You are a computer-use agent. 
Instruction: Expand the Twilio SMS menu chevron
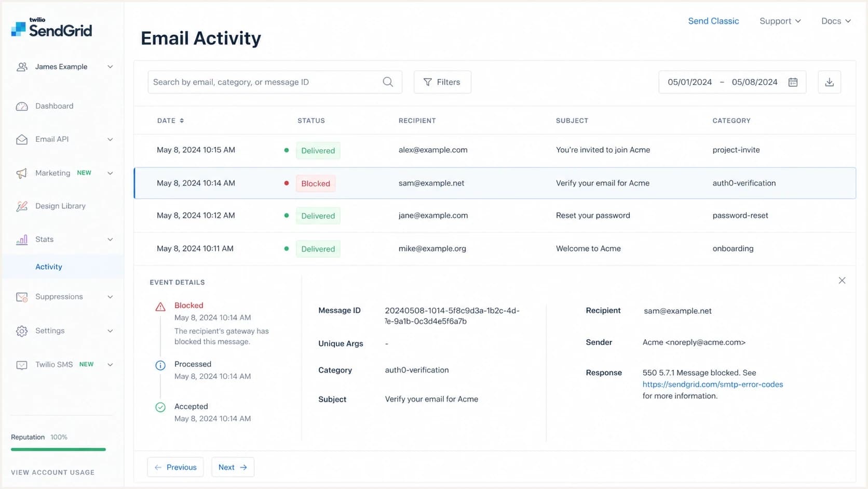point(110,365)
